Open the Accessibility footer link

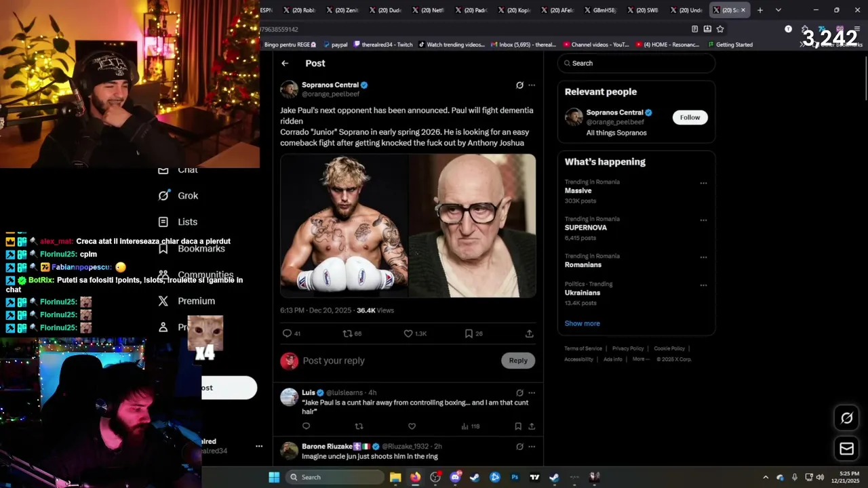pos(578,359)
